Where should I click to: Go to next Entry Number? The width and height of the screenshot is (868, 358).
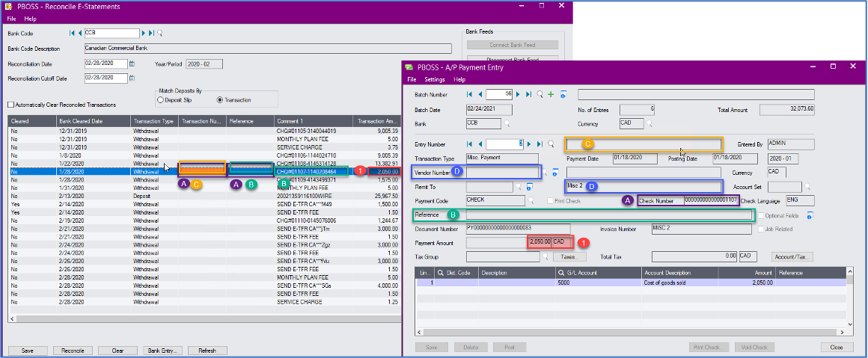(530, 143)
